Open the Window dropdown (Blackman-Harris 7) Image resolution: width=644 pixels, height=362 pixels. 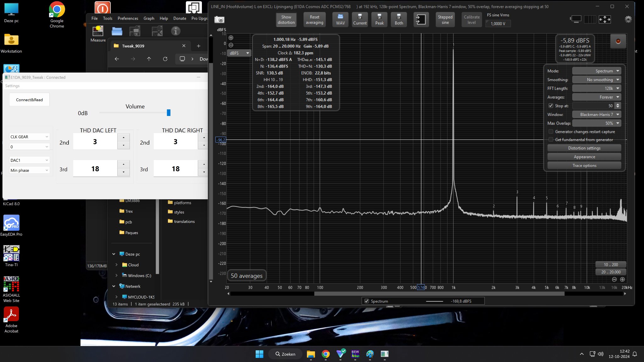(597, 114)
